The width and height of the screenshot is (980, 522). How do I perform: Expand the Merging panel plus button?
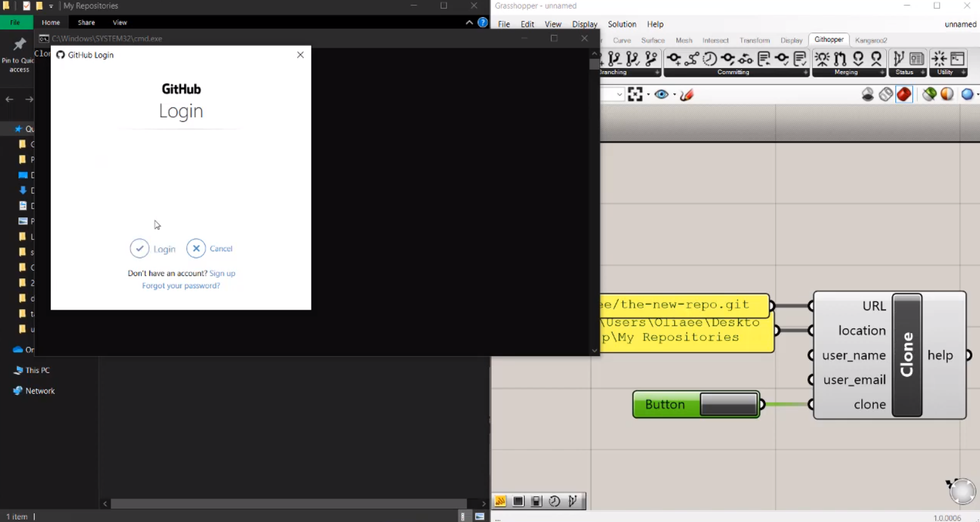click(x=882, y=73)
